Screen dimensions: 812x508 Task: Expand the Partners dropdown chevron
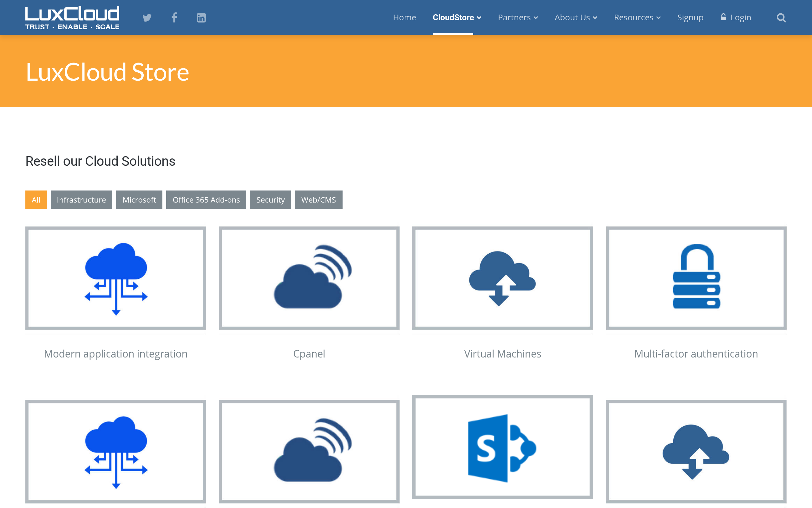click(535, 18)
